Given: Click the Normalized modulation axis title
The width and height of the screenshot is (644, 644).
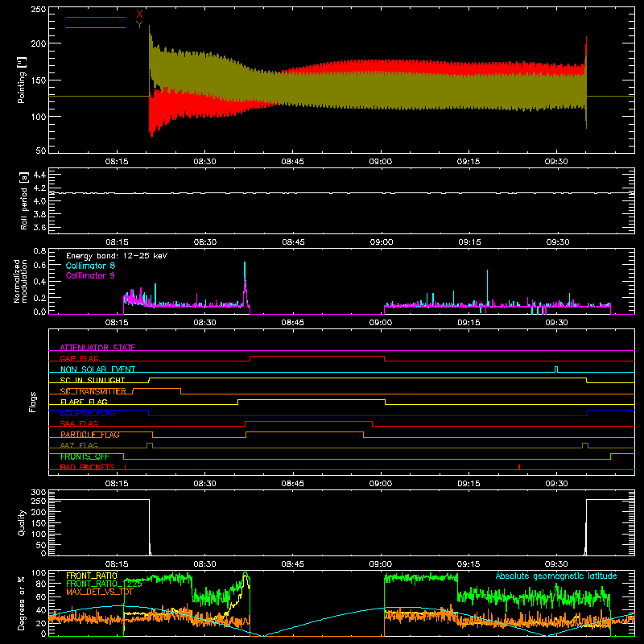Looking at the screenshot, I should 20,281.
